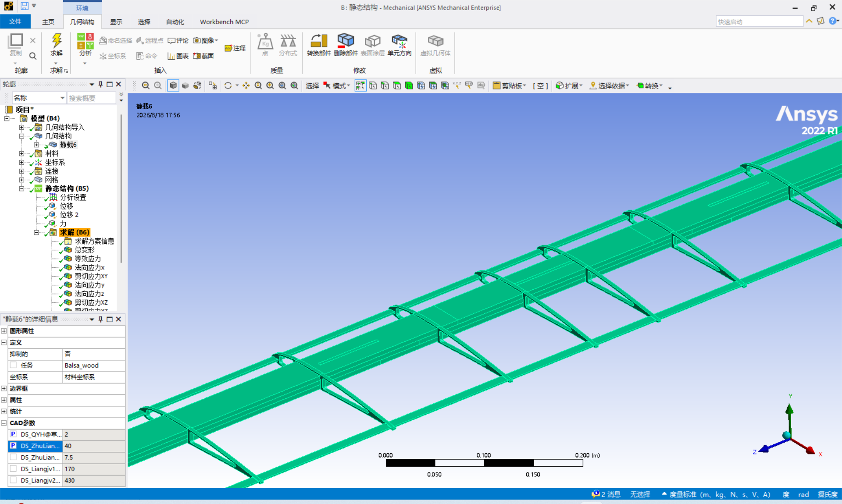842x504 pixels.
Task: Expand the 边界框 details section
Action: (x=4, y=388)
